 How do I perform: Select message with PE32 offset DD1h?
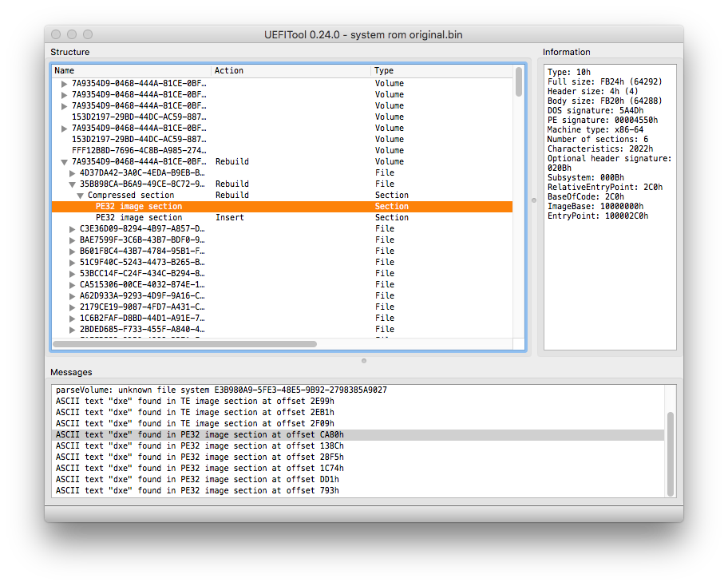pyautogui.click(x=358, y=480)
